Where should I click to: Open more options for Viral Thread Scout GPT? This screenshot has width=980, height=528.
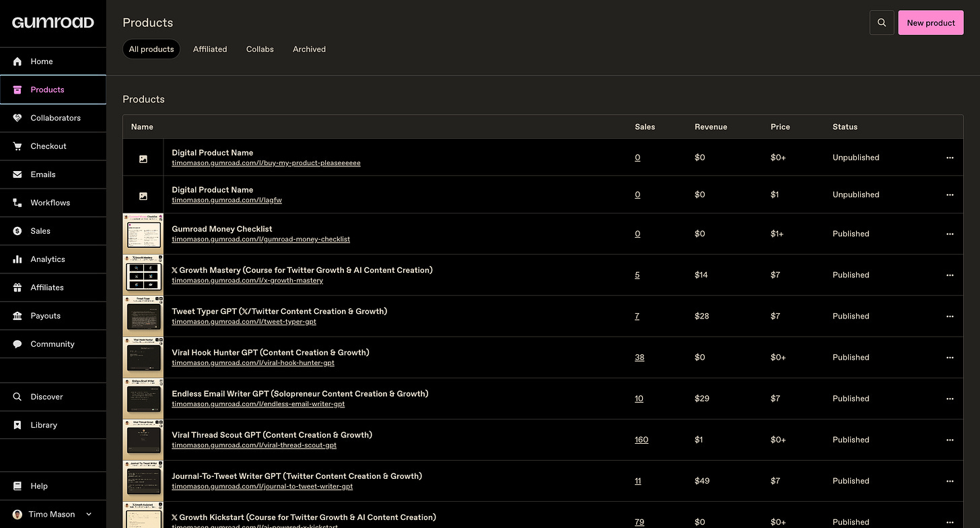point(950,439)
